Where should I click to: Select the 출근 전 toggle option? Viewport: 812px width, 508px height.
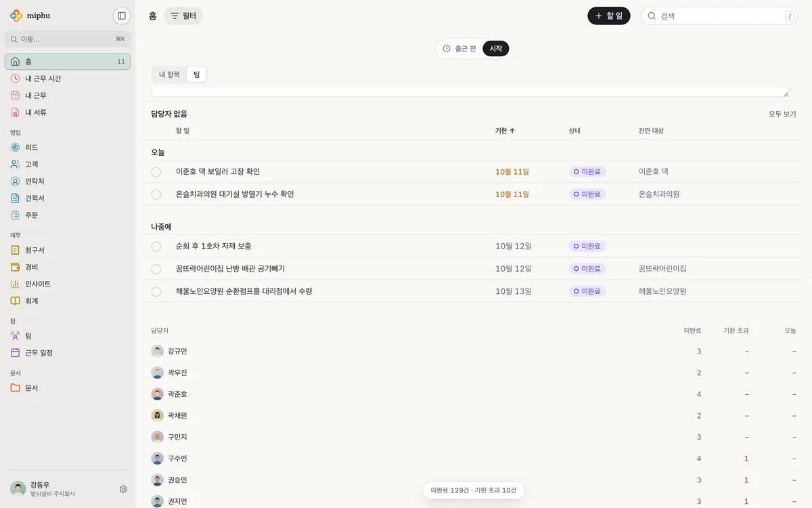[459, 49]
